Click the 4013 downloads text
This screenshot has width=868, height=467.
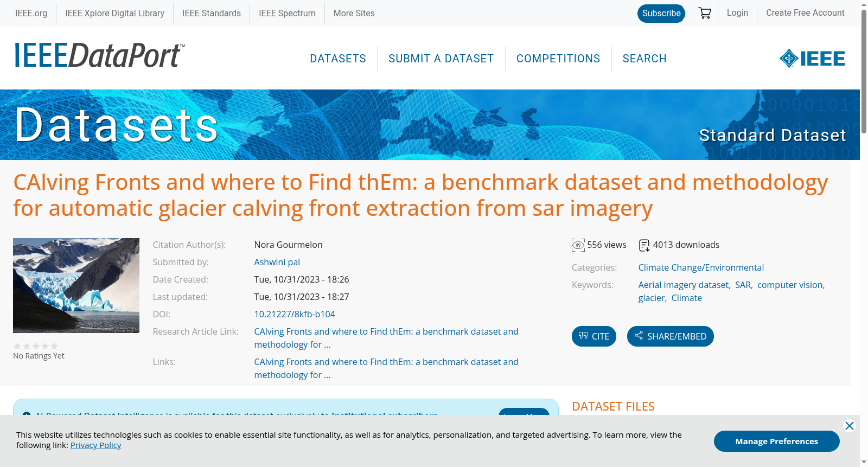point(686,245)
